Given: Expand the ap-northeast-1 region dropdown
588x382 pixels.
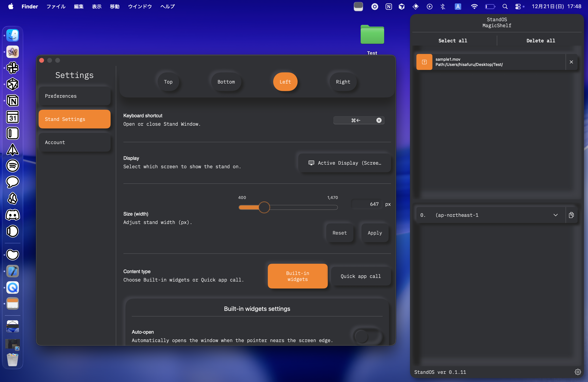Looking at the screenshot, I should (556, 215).
